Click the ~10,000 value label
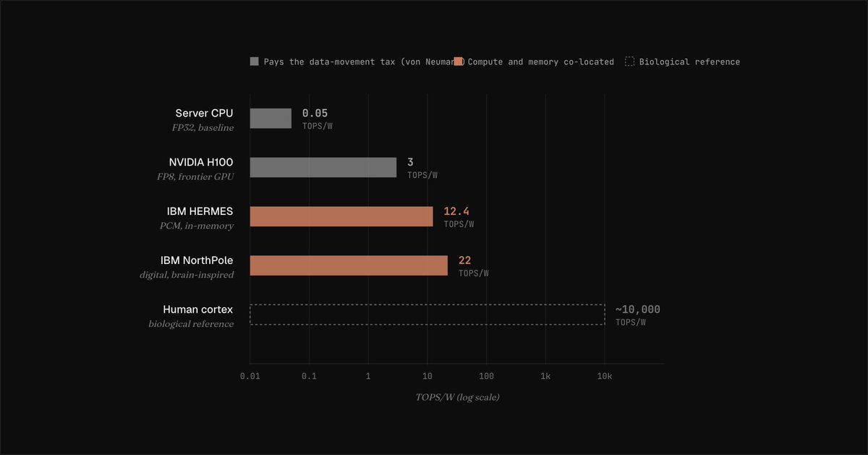The image size is (868, 455). tap(638, 310)
